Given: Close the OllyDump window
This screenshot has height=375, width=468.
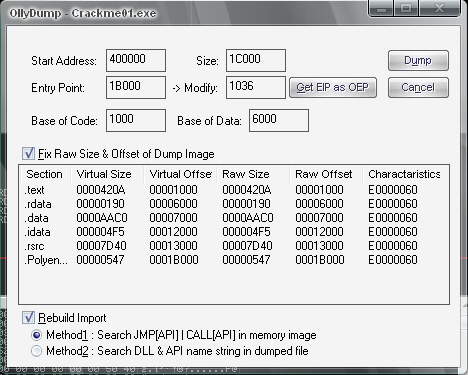Looking at the screenshot, I should pyautogui.click(x=439, y=8).
